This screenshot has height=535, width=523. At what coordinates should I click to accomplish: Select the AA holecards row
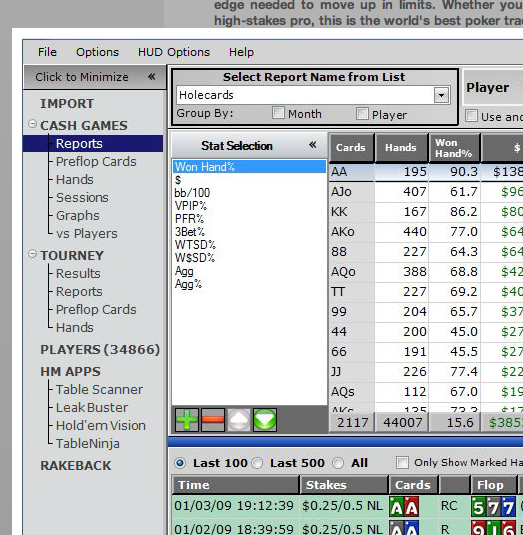[x=426, y=172]
